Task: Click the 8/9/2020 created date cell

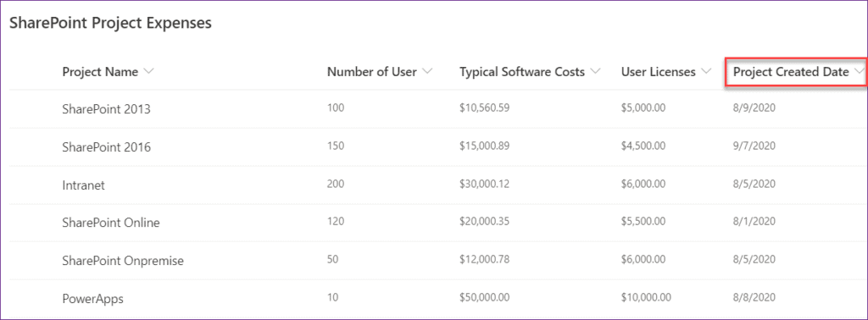Action: [x=754, y=108]
